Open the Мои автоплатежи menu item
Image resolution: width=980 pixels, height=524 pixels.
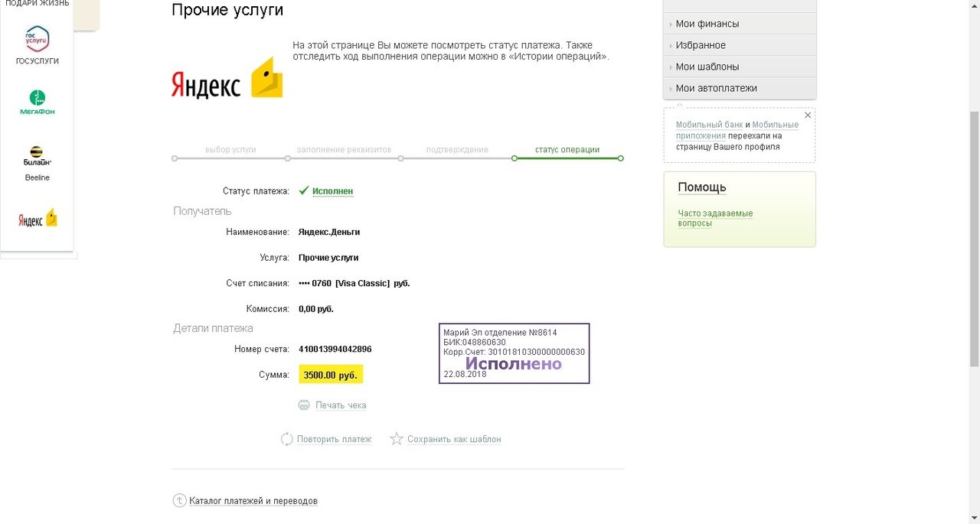click(x=716, y=88)
